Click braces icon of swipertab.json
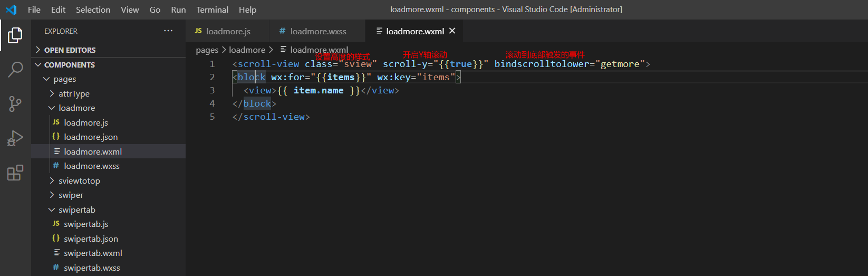 coord(56,239)
